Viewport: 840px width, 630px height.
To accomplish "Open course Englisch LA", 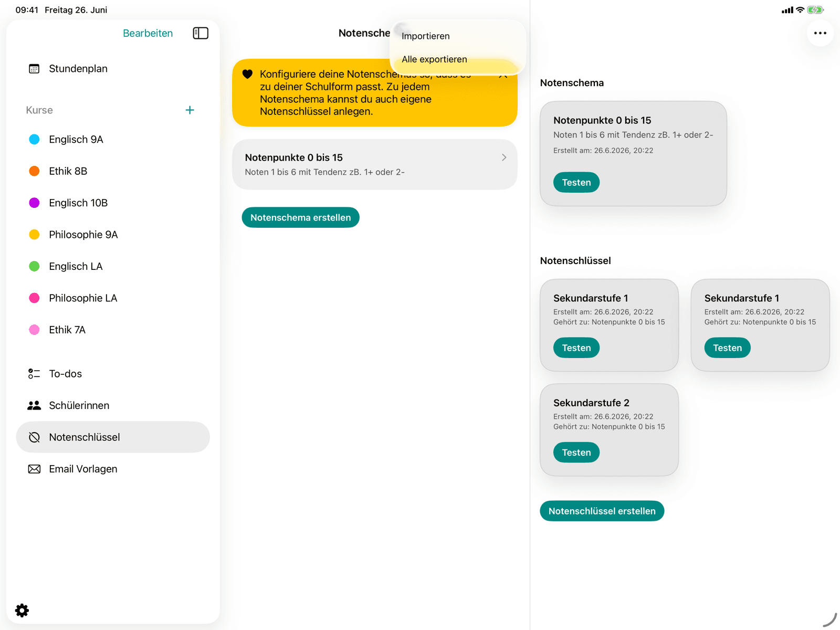I will click(x=113, y=266).
